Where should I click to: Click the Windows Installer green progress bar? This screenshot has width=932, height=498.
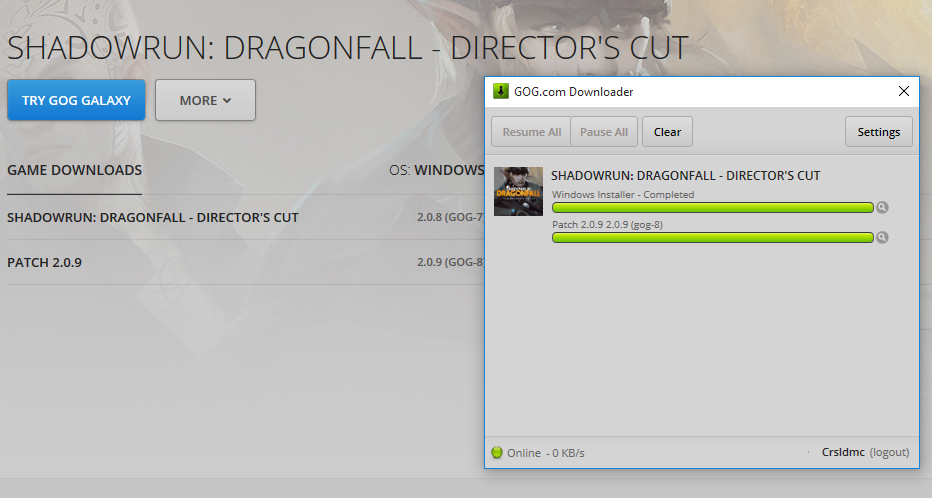click(713, 207)
